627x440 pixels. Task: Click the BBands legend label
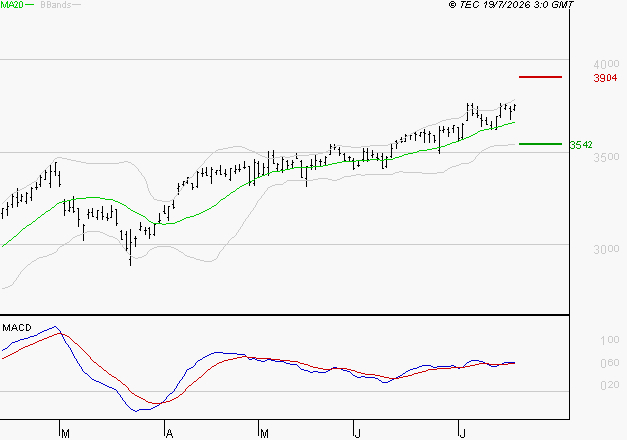click(x=56, y=5)
